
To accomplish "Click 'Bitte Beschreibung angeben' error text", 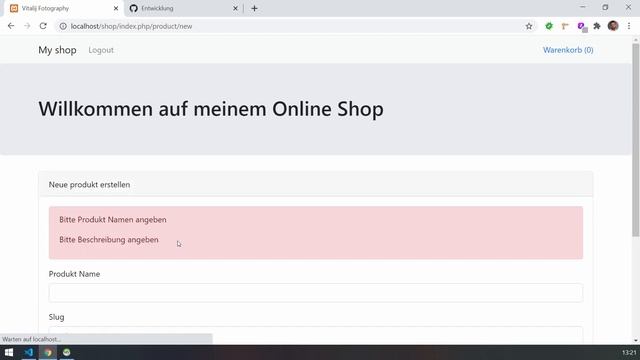I will [x=109, y=240].
